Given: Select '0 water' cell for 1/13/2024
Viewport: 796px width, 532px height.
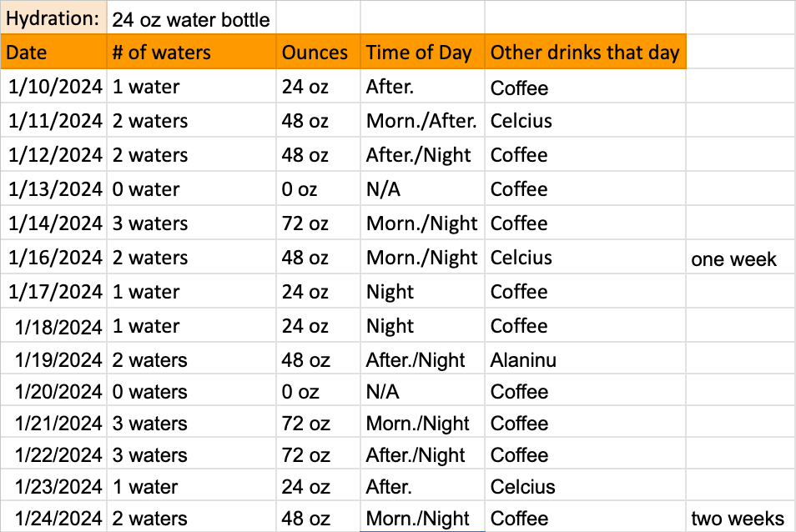Looking at the screenshot, I should (191, 190).
